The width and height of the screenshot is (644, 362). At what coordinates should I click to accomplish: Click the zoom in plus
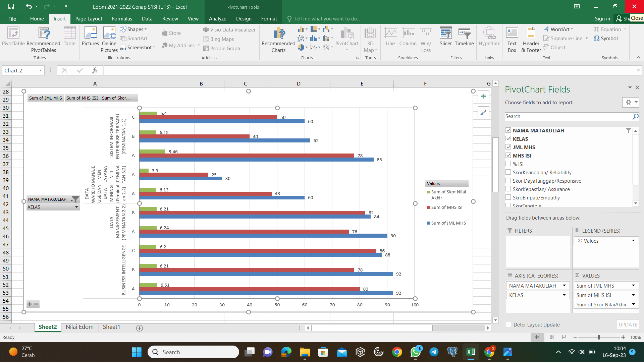[623, 337]
